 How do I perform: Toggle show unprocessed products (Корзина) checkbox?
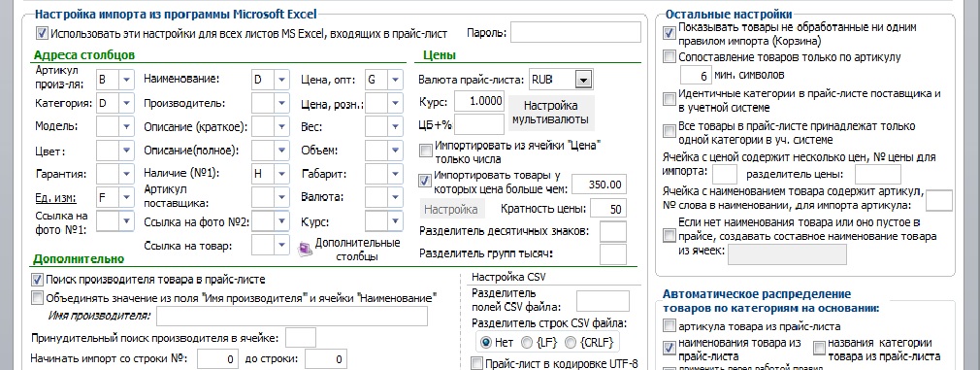pos(670,33)
